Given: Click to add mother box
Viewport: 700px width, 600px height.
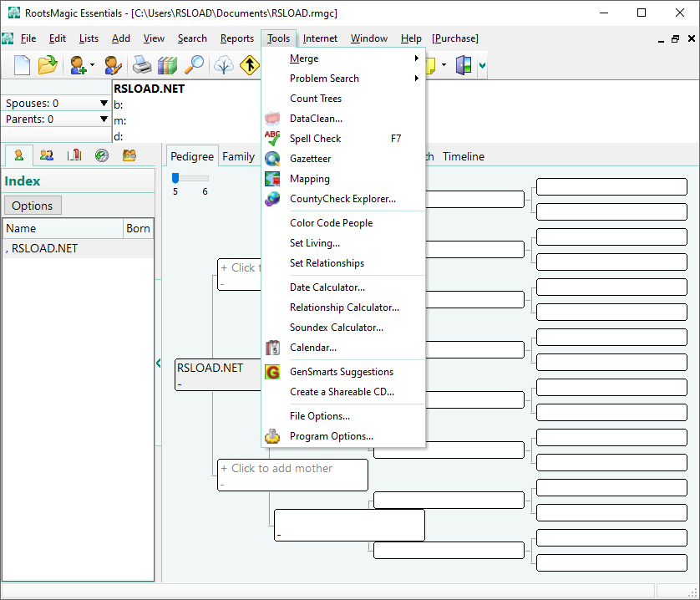Looking at the screenshot, I should [x=292, y=475].
